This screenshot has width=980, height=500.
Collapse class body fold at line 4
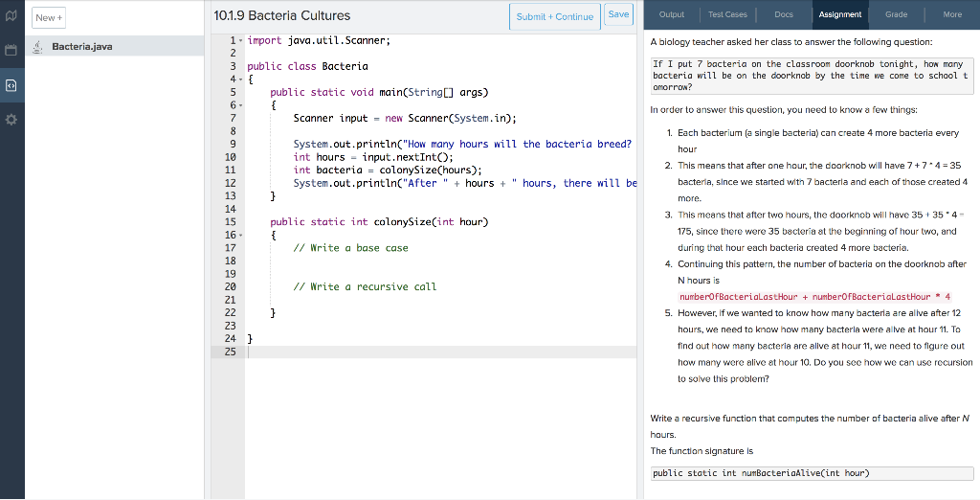click(239, 80)
